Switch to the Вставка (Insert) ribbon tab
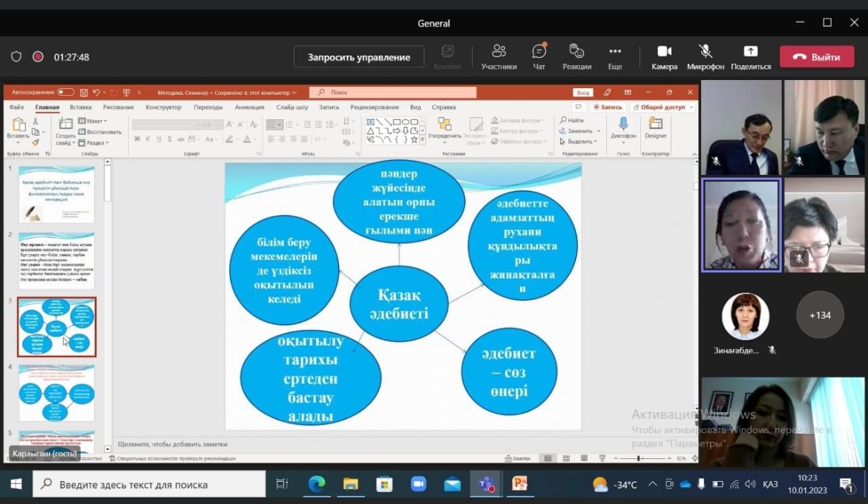This screenshot has height=504, width=868. [x=80, y=107]
